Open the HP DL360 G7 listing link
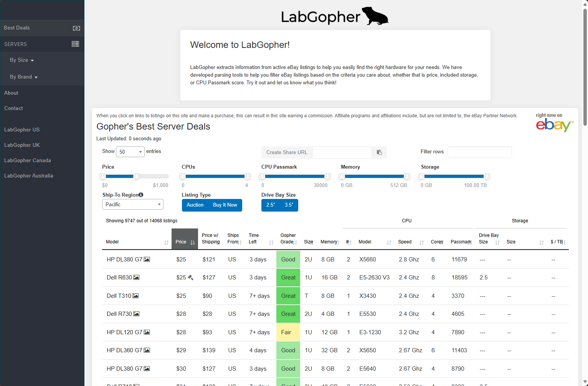This screenshot has width=588, height=386. (x=124, y=350)
